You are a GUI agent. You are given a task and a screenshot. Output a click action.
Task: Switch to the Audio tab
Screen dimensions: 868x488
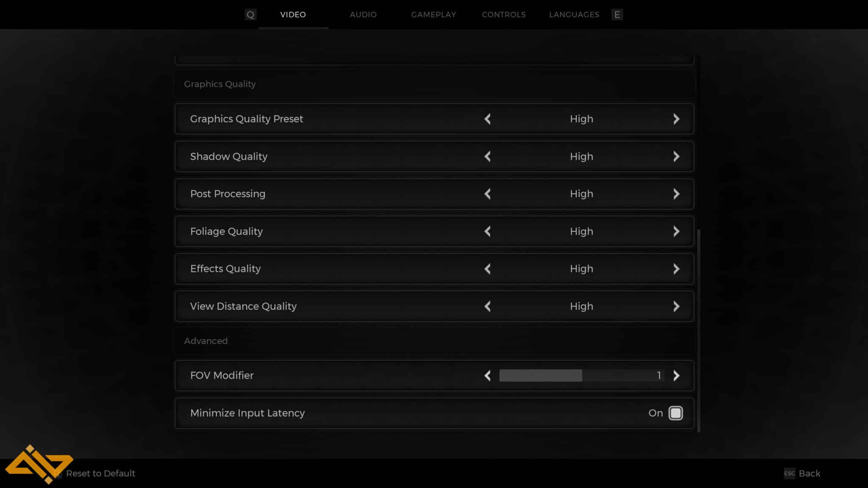click(363, 14)
